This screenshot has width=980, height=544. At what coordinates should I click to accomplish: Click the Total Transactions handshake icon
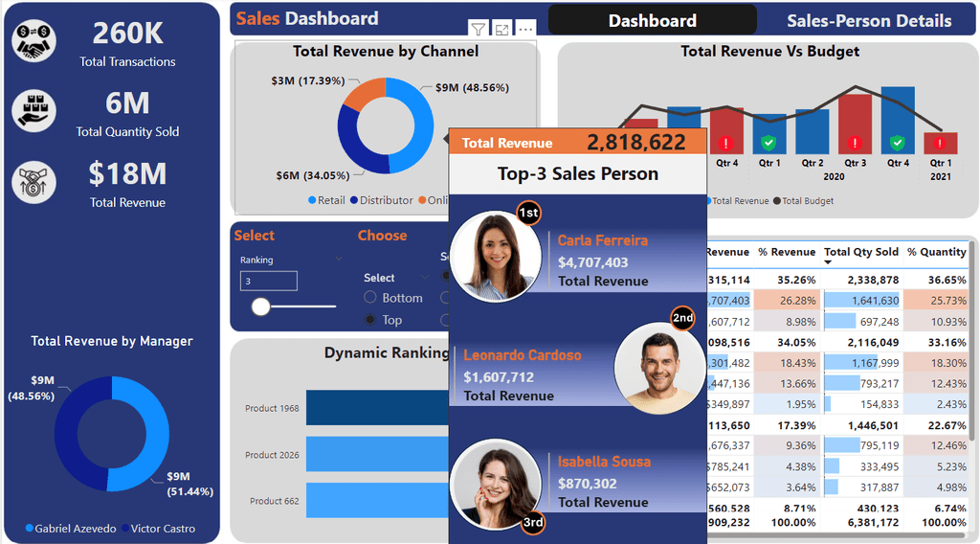pyautogui.click(x=33, y=41)
